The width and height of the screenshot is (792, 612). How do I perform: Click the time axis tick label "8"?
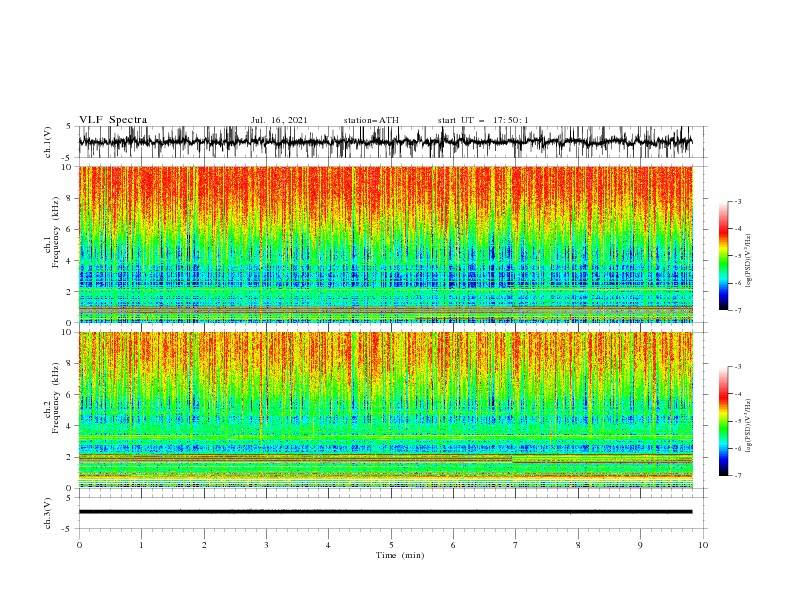tap(578, 545)
